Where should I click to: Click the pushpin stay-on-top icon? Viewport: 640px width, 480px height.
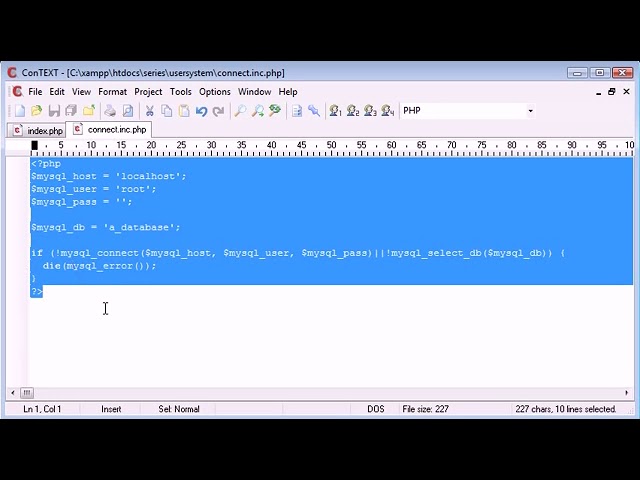(x=314, y=111)
